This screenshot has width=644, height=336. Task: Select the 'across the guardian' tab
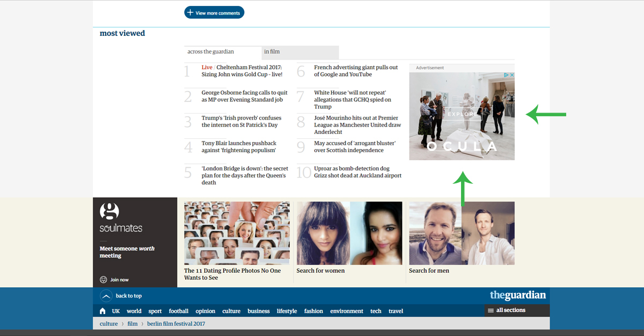pos(211,52)
